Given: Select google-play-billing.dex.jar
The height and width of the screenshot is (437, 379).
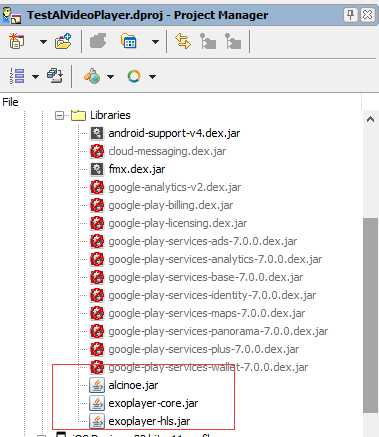Looking at the screenshot, I should click(x=171, y=205).
